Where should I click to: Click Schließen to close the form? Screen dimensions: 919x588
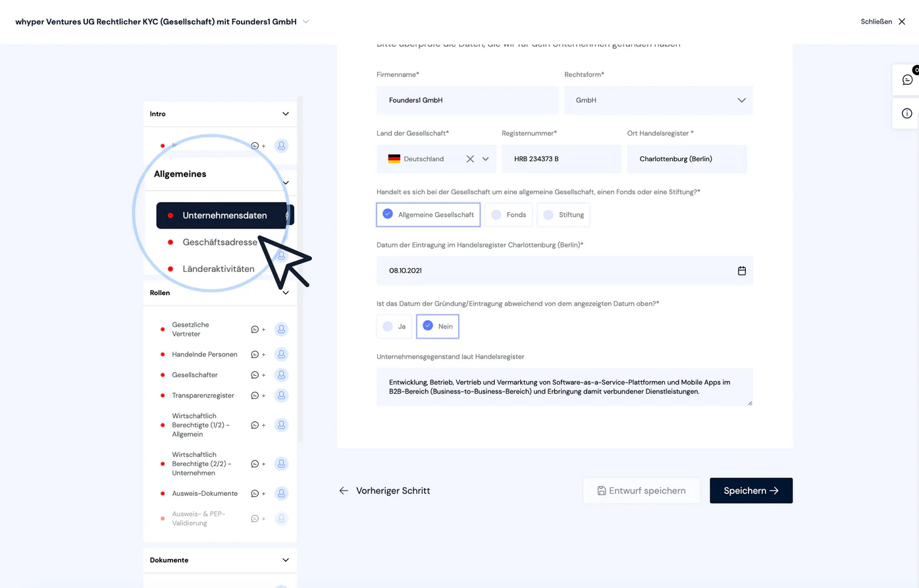coord(883,22)
